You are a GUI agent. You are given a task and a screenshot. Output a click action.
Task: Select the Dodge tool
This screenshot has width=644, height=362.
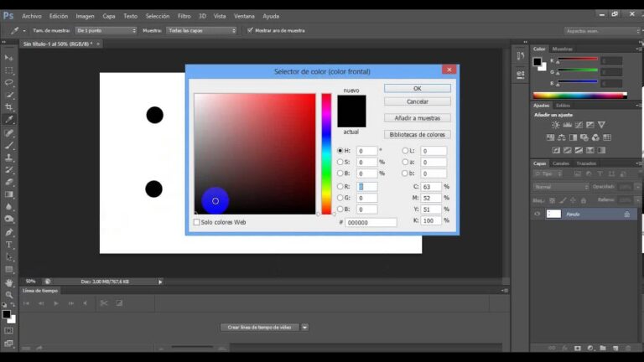[8, 220]
